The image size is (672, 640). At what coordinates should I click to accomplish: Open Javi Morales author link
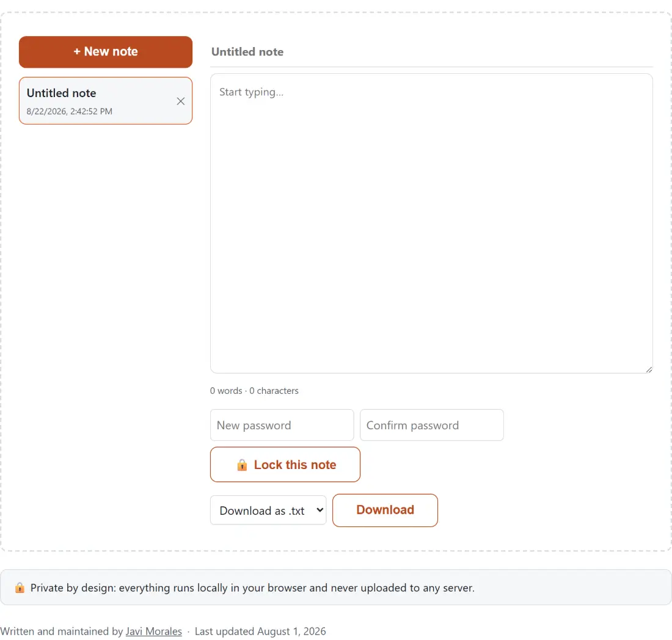(154, 631)
